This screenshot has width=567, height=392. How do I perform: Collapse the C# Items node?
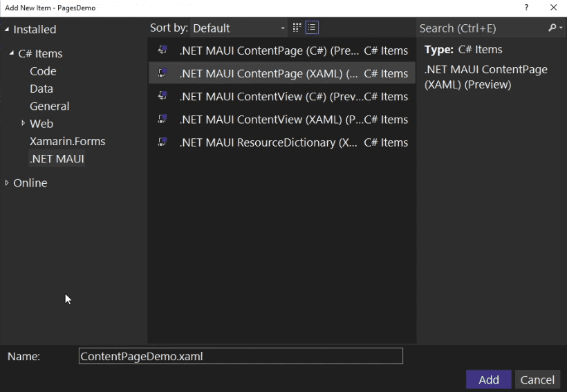pos(12,53)
